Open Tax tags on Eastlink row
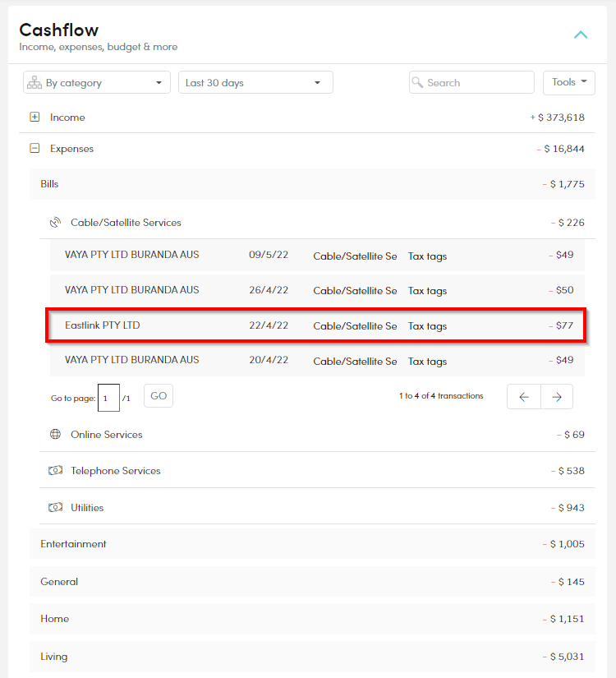This screenshot has width=616, height=678. click(x=428, y=326)
